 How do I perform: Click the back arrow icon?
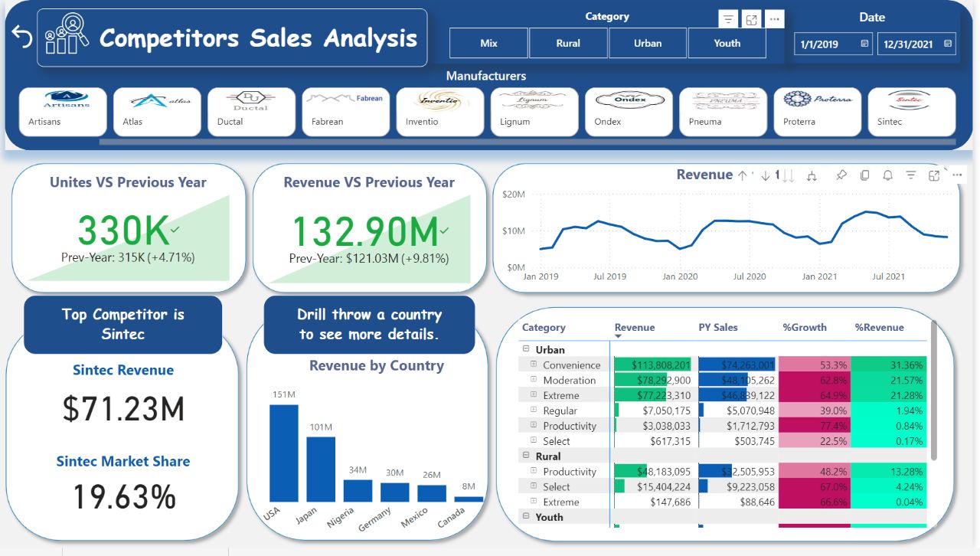[x=21, y=36]
